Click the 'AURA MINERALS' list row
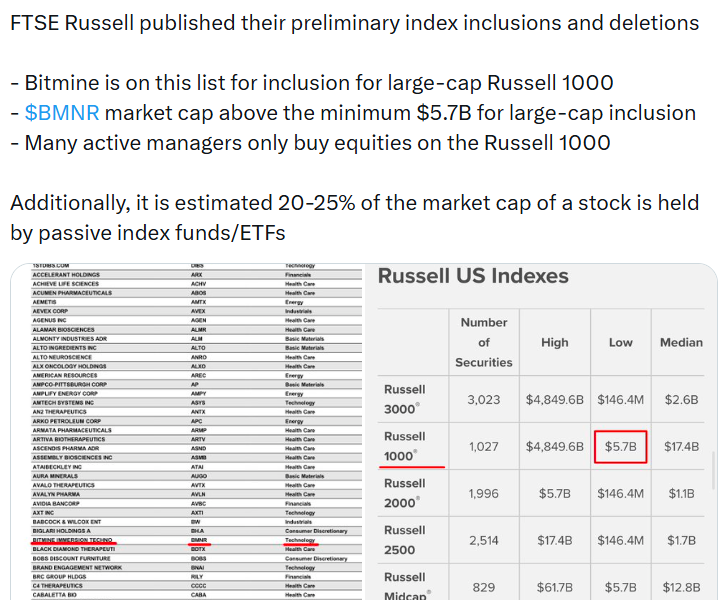Image resolution: width=727 pixels, height=600 pixels. tap(197, 476)
